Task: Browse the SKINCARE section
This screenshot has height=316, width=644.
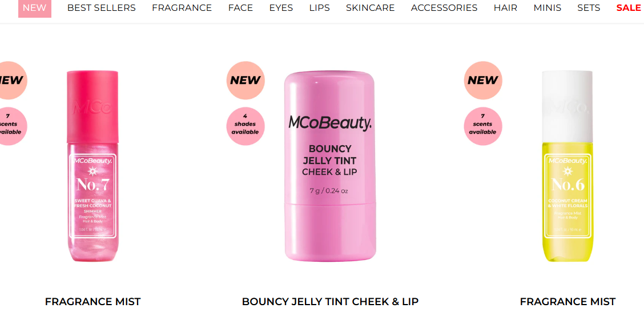Action: click(371, 8)
